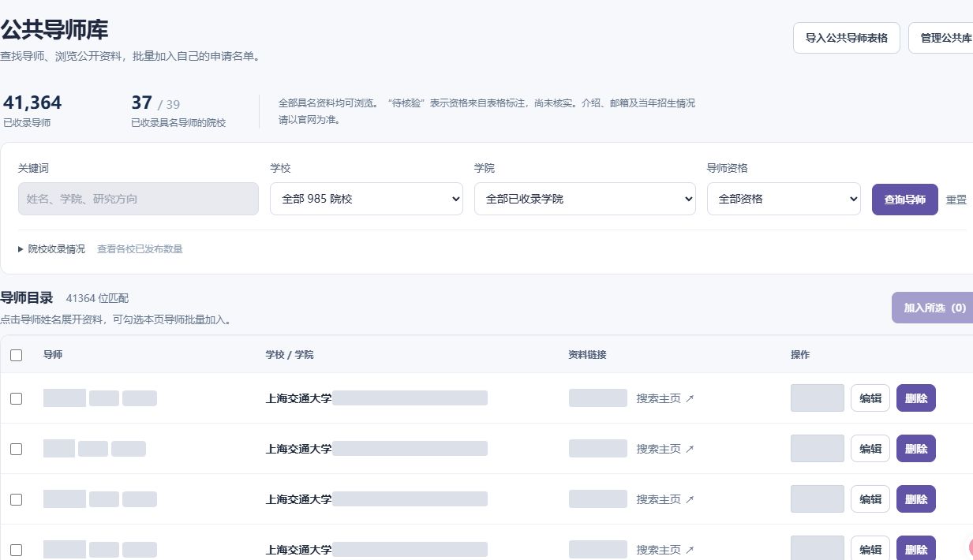This screenshot has height=560, width=973.
Task: Check the second mentor row checkbox
Action: tap(16, 449)
